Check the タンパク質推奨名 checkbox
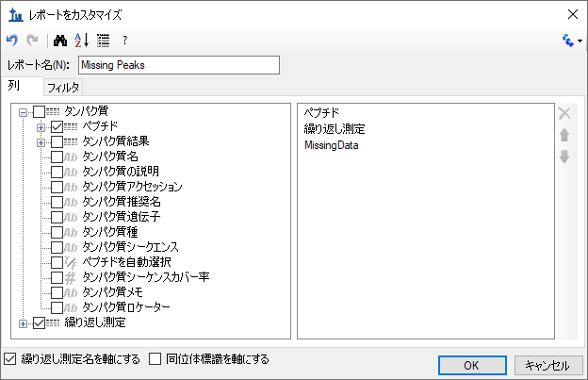The width and height of the screenshot is (588, 380). click(x=57, y=202)
